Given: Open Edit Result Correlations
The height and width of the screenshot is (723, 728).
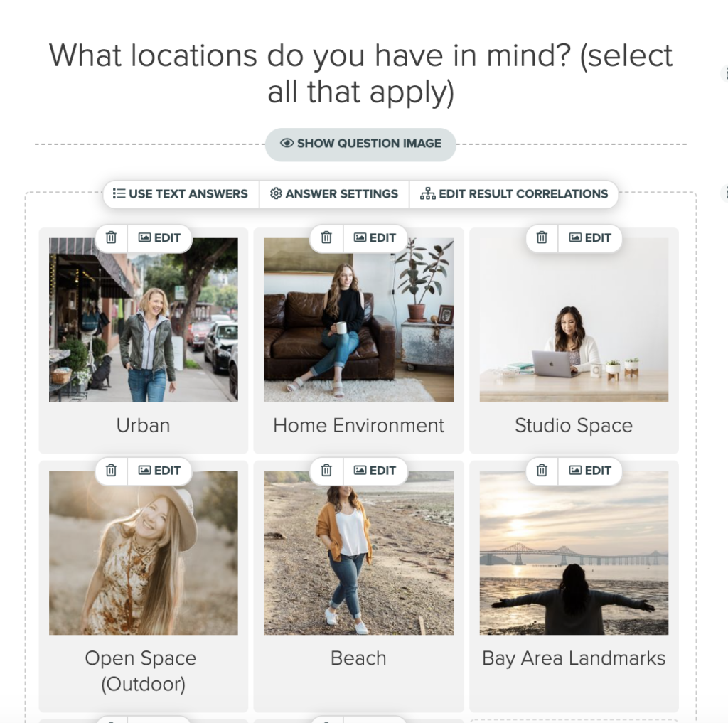Looking at the screenshot, I should pos(514,193).
